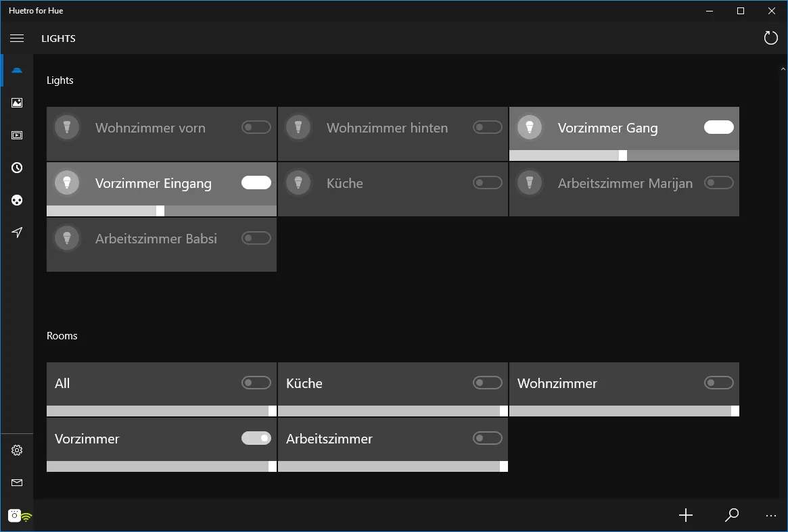Adjust the Arbeitszimmer room brightness slider
Viewport: 788px width, 532px height.
click(x=392, y=466)
